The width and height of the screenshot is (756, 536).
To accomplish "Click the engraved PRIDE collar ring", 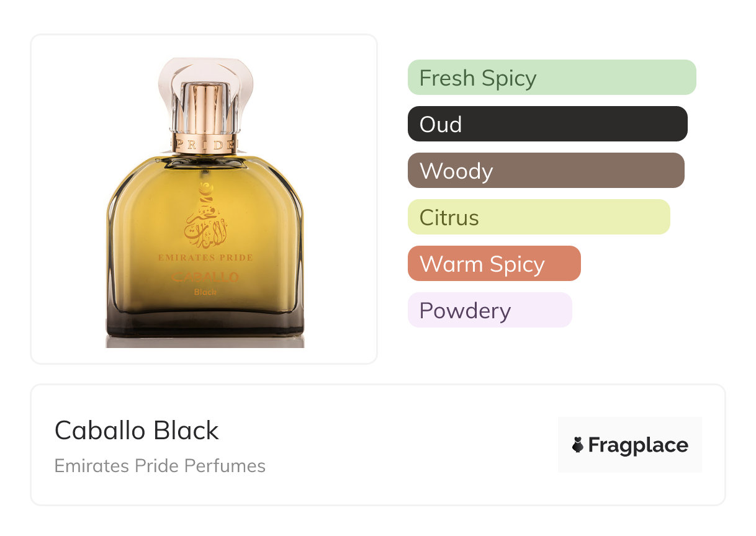I will point(205,143).
